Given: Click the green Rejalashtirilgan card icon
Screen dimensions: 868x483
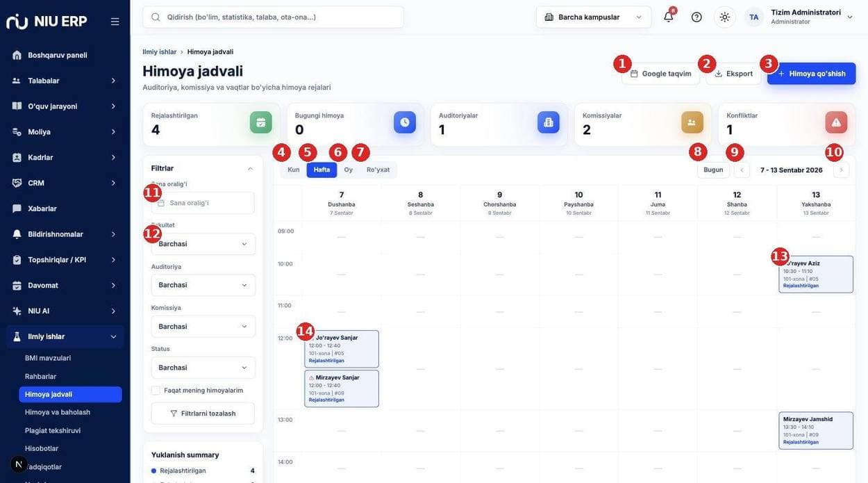Looking at the screenshot, I should pos(261,122).
